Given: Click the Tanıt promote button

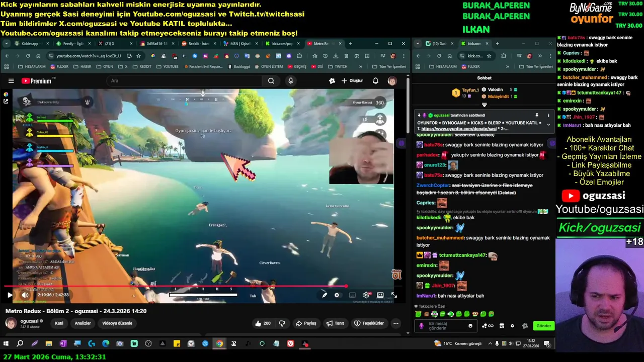Looking at the screenshot, I should click(x=335, y=323).
